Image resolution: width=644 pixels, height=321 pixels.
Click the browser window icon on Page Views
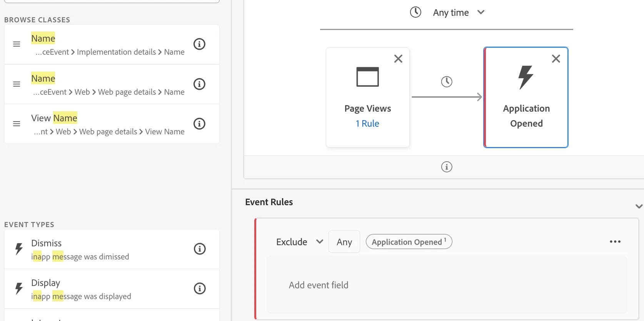[367, 77]
